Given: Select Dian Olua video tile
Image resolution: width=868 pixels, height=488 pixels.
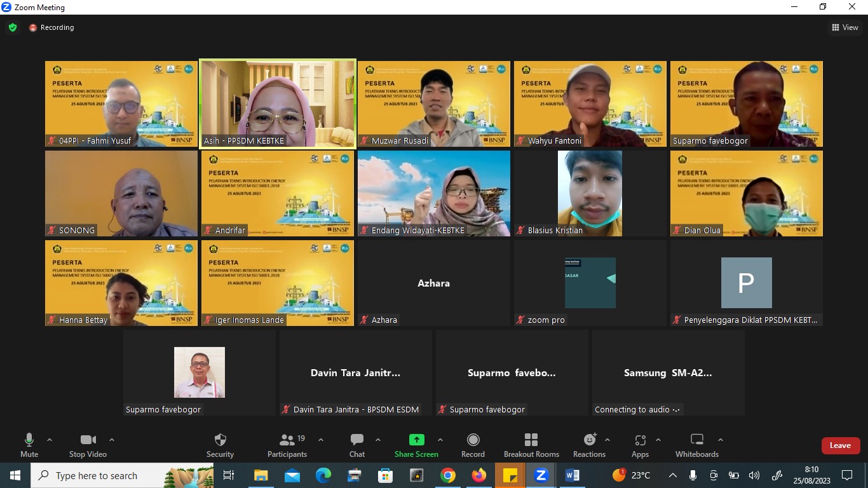Looking at the screenshot, I should coord(747,193).
